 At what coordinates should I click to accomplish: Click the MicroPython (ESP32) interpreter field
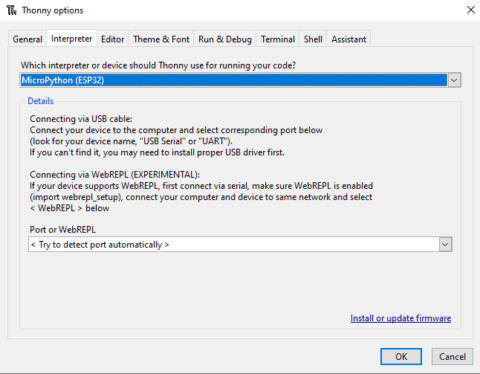pos(233,80)
